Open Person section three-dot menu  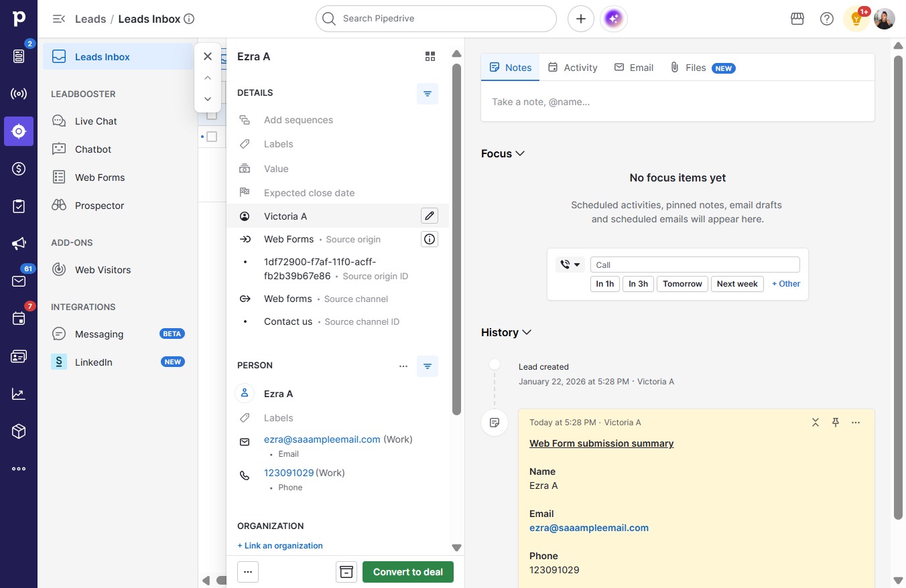click(403, 366)
